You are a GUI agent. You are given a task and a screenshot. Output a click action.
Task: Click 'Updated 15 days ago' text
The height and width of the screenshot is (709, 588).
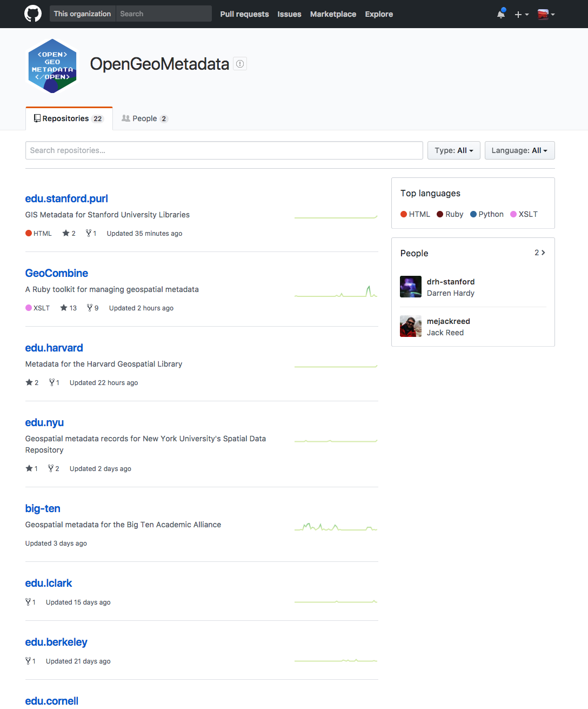point(78,602)
